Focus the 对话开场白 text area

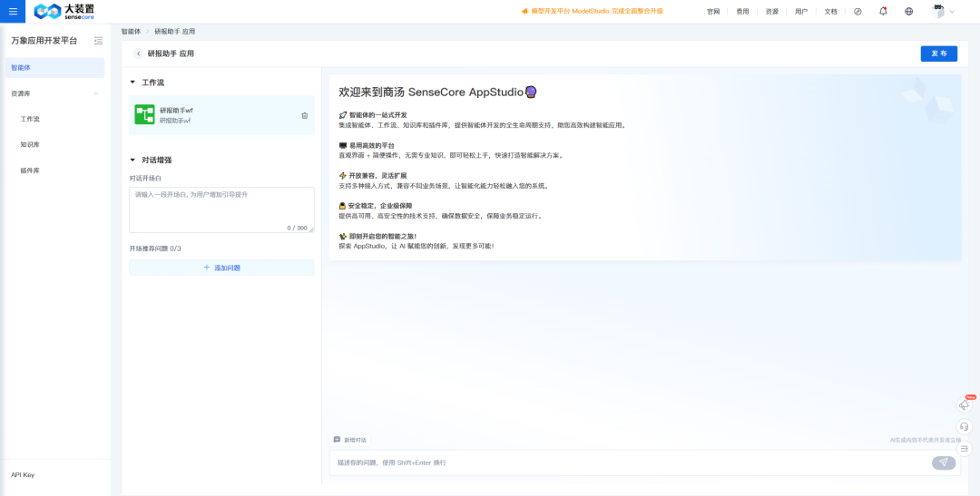[222, 210]
